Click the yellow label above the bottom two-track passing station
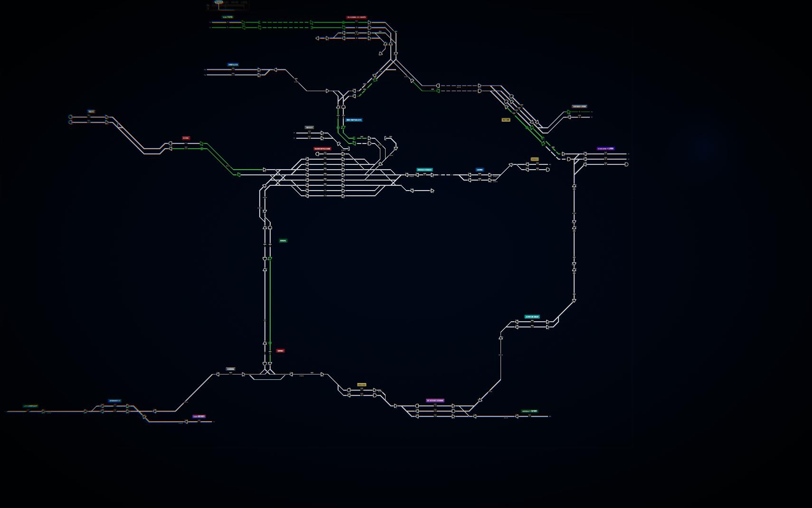812x508 pixels. coord(361,384)
